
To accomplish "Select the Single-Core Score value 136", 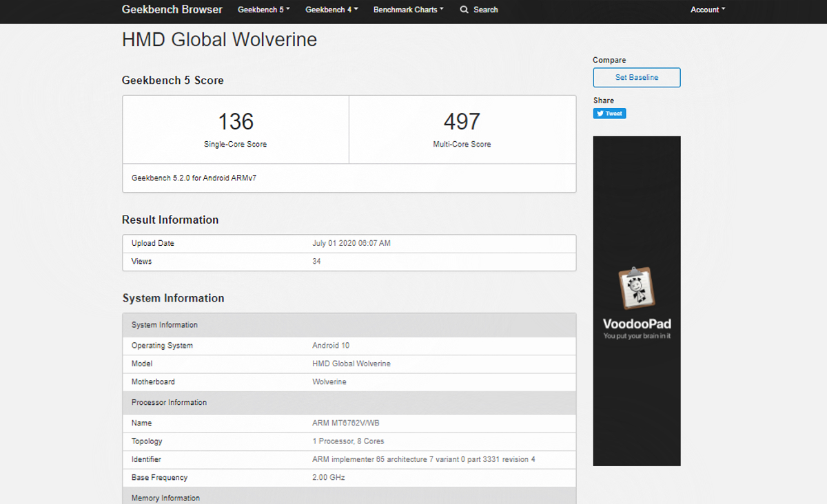I will [x=236, y=122].
